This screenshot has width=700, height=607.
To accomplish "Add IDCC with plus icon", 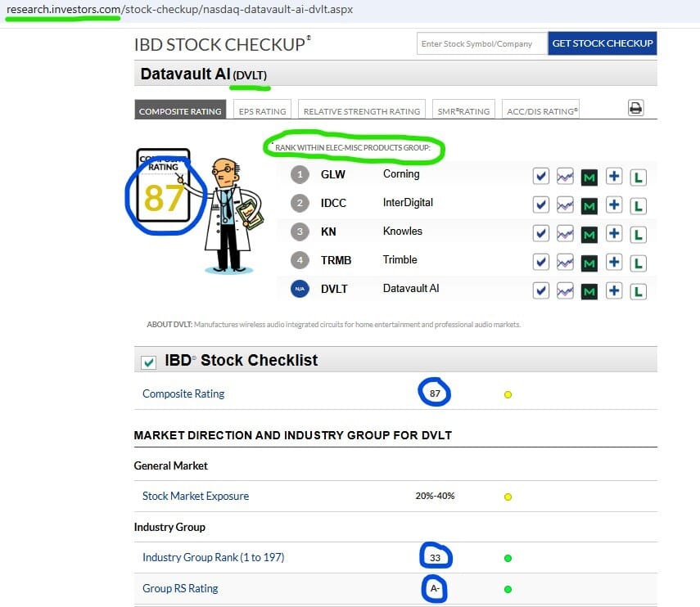I will (x=614, y=205).
